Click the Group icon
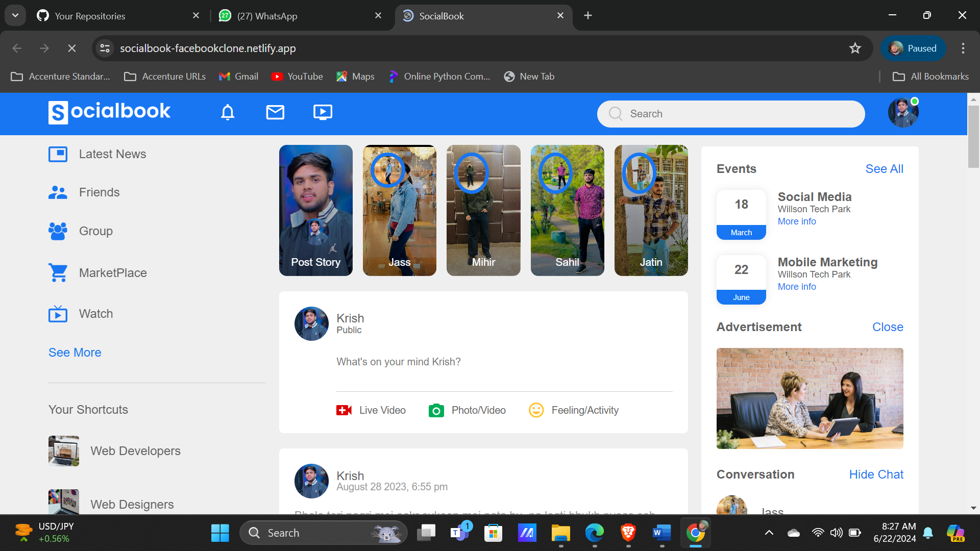 [x=58, y=231]
